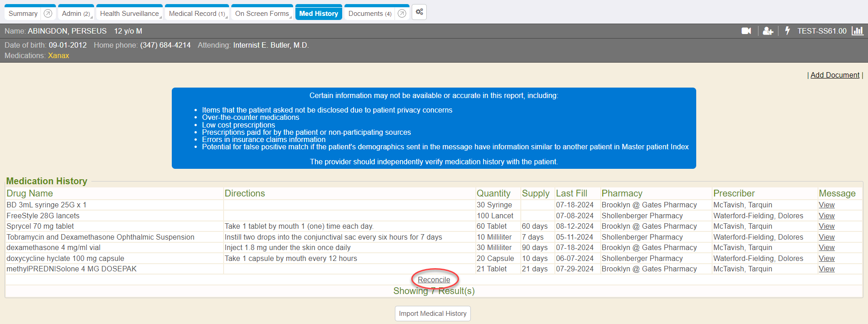
Task: View message for Sprycel 70 mg tablet
Action: [827, 226]
